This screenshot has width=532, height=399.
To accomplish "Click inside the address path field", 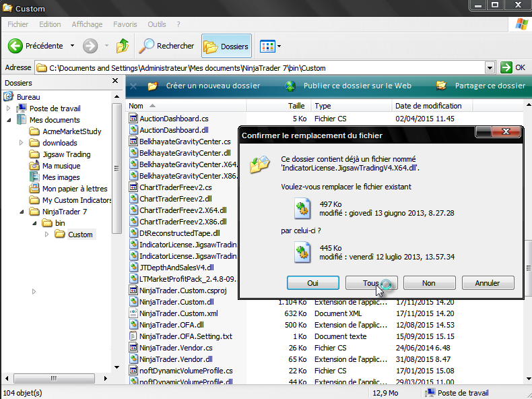I will tap(260, 68).
